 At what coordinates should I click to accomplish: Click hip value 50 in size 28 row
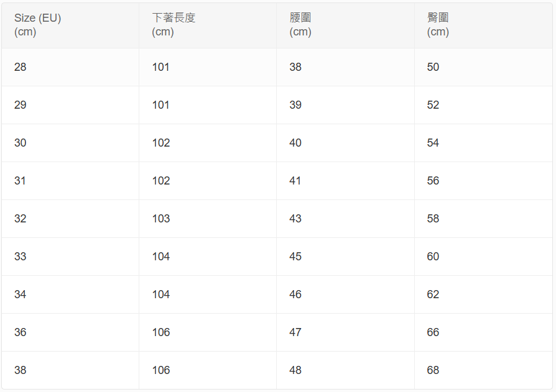[433, 67]
